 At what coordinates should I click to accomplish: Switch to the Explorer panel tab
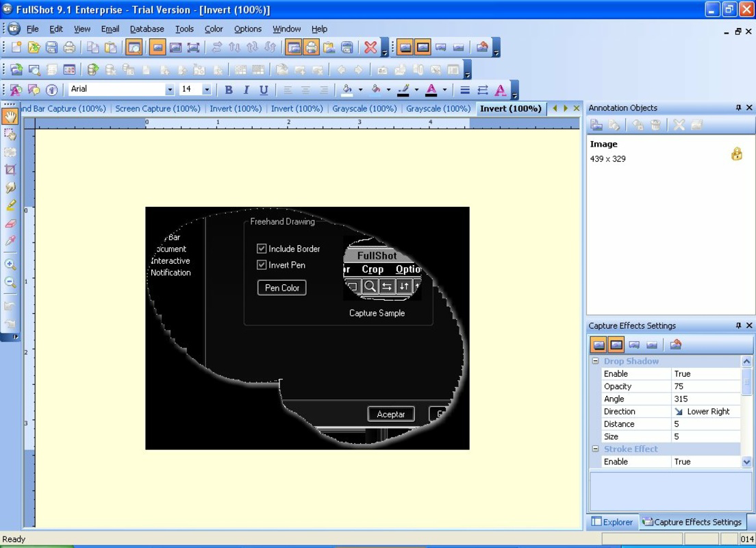coord(612,522)
